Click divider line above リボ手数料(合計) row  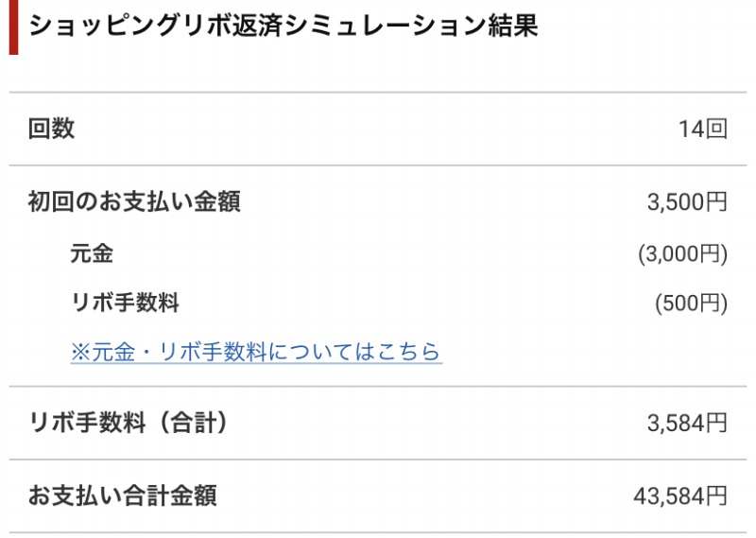378,386
